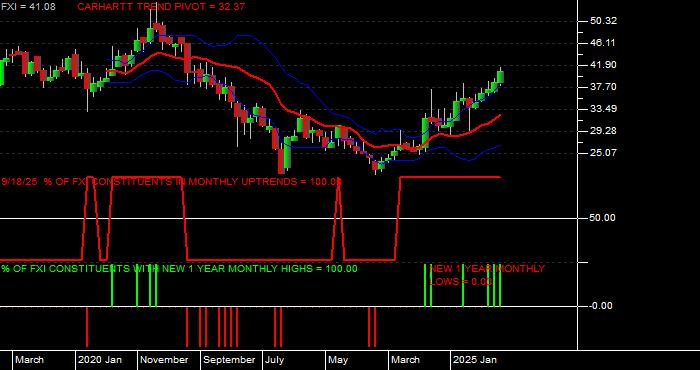Viewport: 700px width, 370px height.
Task: Click the new 1 year monthly highs label
Action: point(179,269)
